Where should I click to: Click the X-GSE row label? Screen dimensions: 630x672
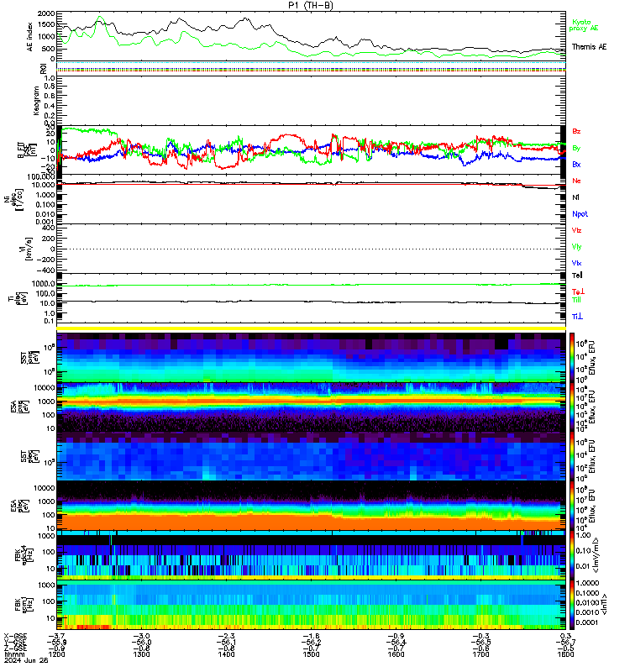click(x=15, y=636)
